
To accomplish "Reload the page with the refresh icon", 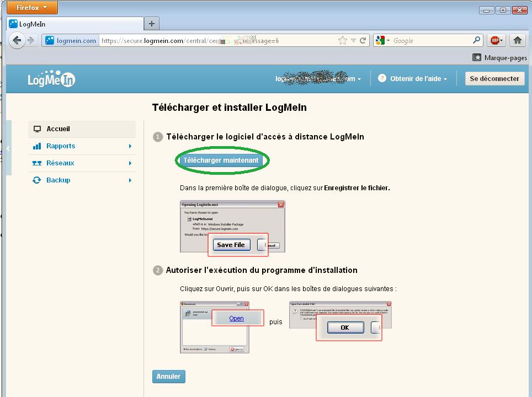I will [363, 41].
